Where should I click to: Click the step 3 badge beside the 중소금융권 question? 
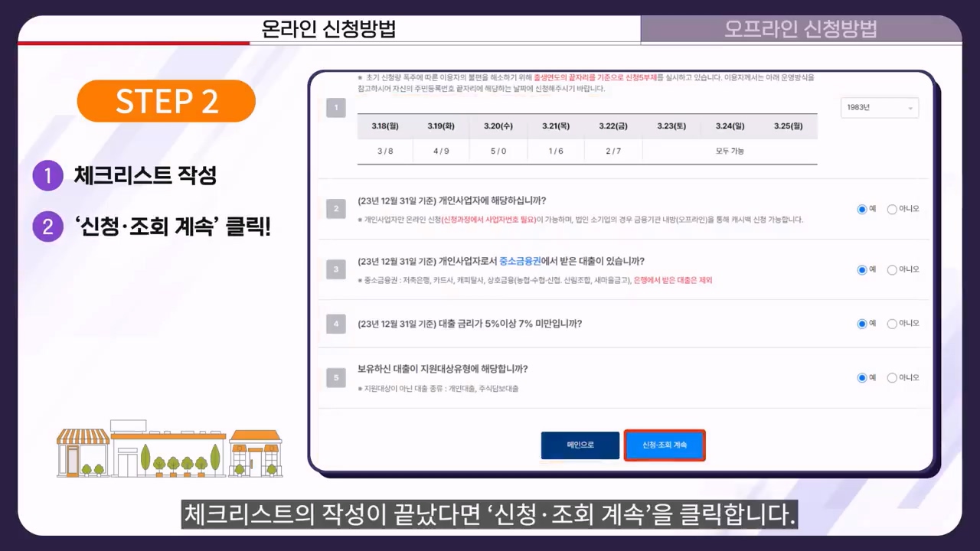(x=335, y=269)
